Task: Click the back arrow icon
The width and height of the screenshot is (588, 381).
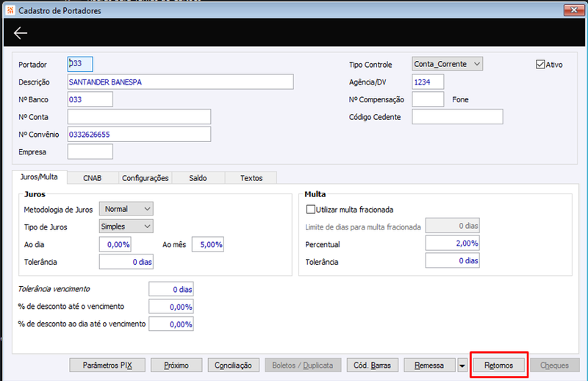Action: (x=21, y=33)
